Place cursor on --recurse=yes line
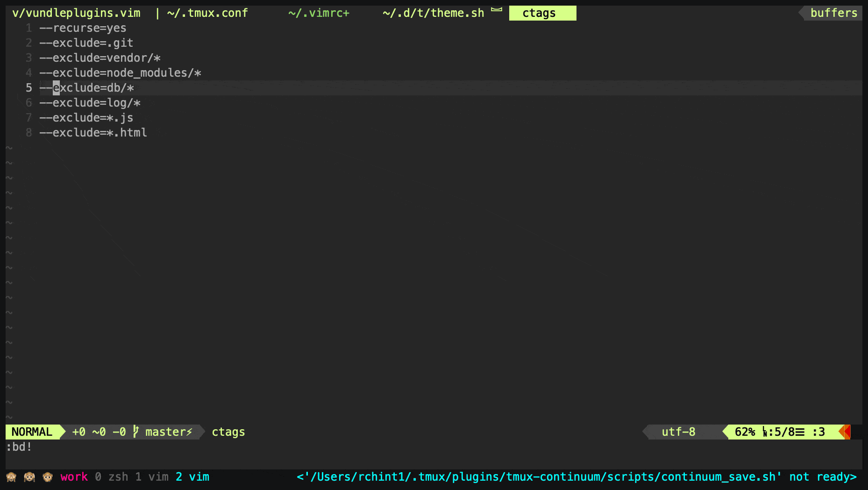 tap(83, 28)
